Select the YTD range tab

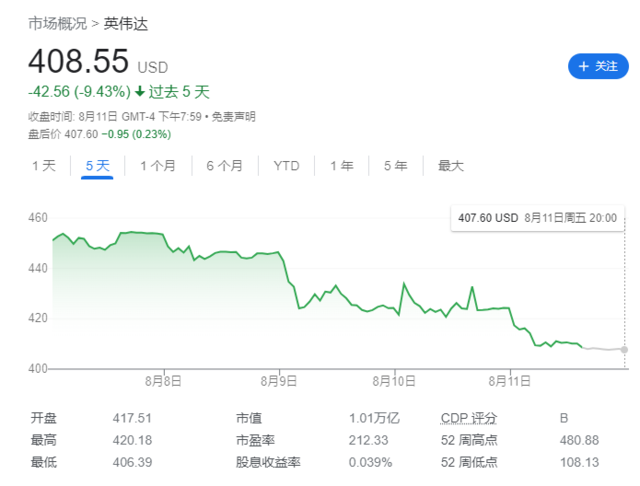pos(287,166)
